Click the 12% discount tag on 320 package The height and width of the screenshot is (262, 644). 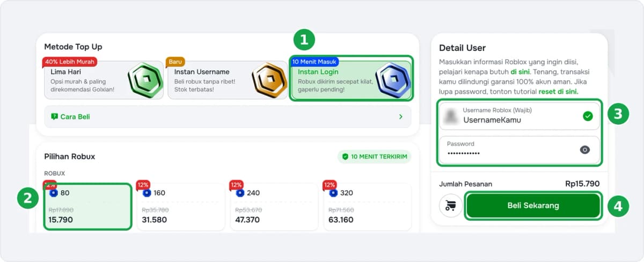coord(330,185)
